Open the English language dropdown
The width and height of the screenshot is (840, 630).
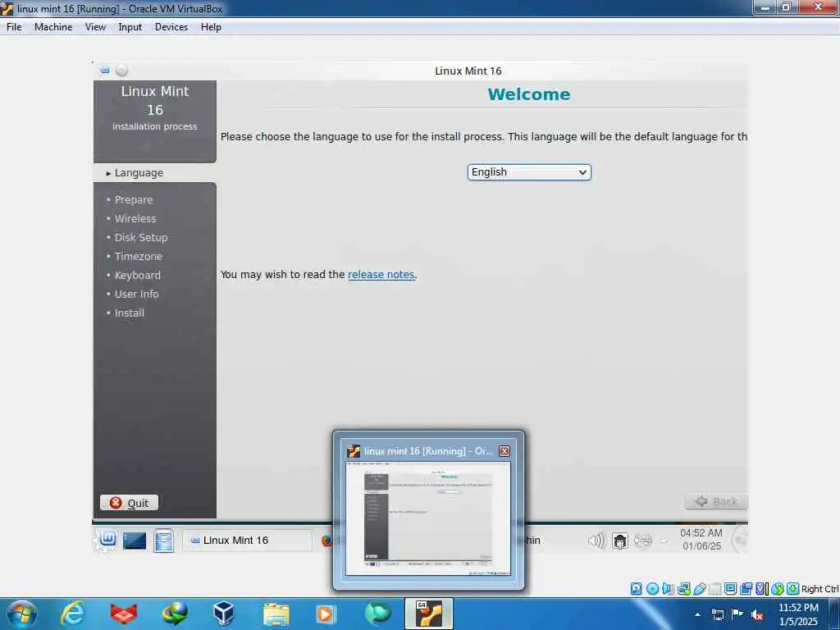click(x=529, y=172)
